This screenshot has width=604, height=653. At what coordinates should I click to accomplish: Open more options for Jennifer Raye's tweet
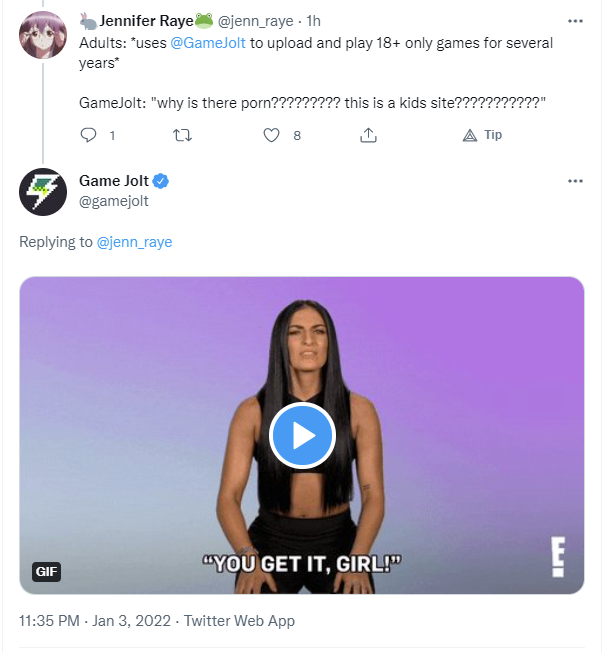(575, 20)
